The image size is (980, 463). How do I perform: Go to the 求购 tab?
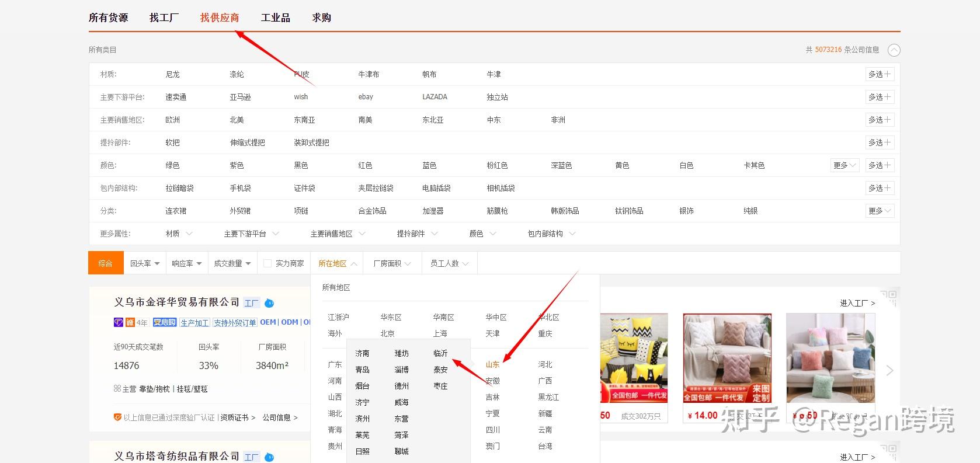(x=322, y=18)
